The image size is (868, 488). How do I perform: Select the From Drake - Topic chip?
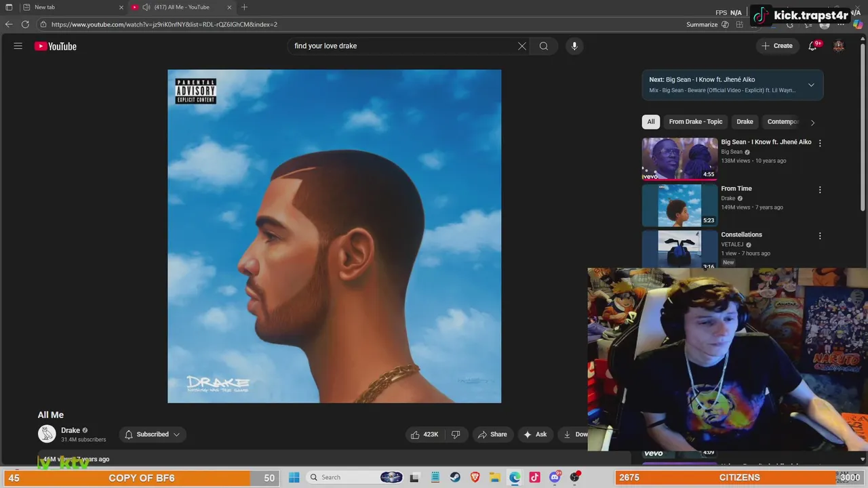[696, 122]
